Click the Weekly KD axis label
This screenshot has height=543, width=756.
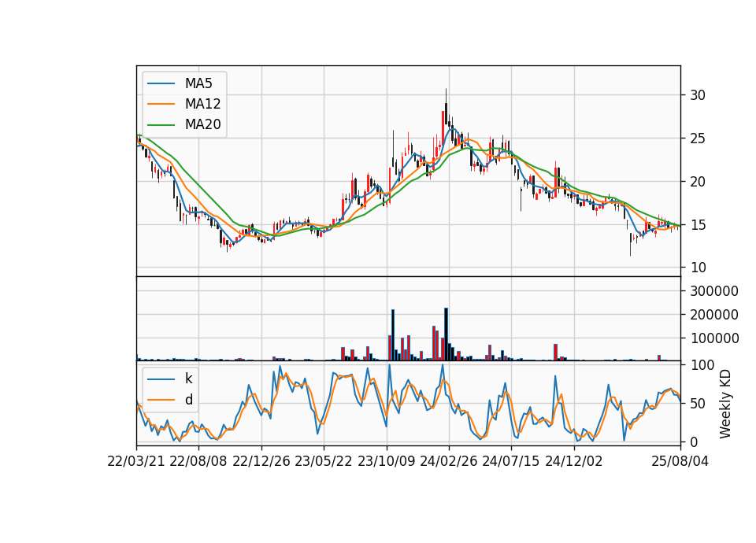pos(724,404)
